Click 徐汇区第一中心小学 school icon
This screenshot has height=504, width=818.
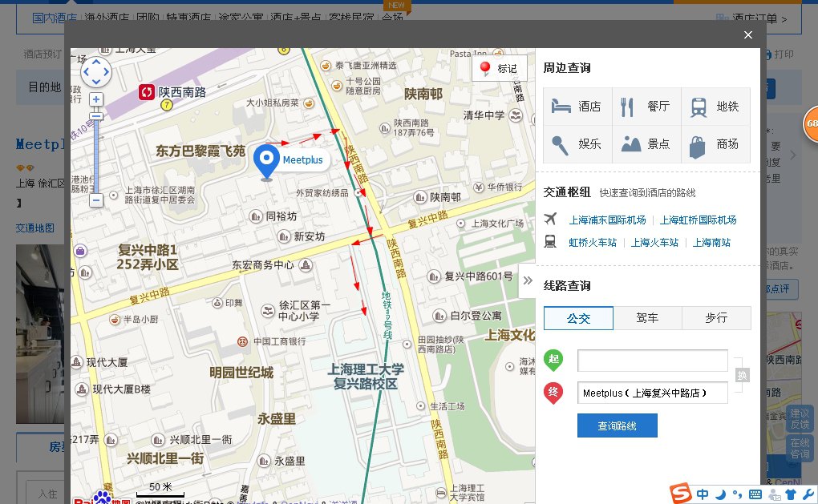tap(268, 311)
